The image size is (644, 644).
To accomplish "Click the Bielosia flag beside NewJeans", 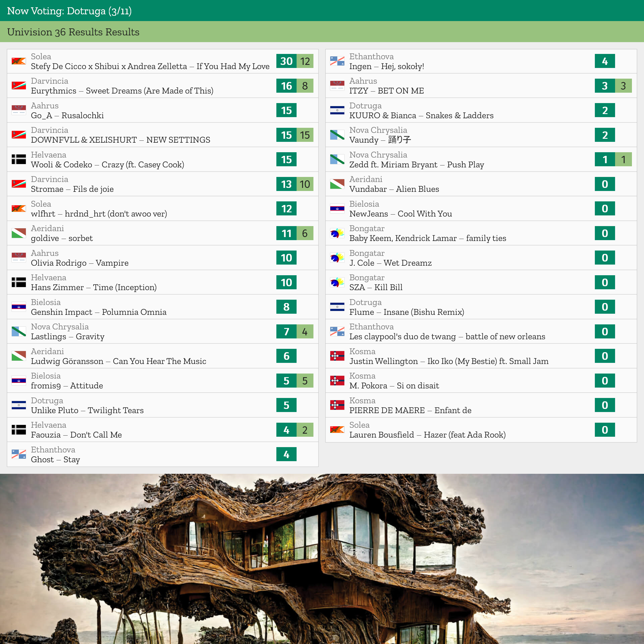I will tap(337, 209).
